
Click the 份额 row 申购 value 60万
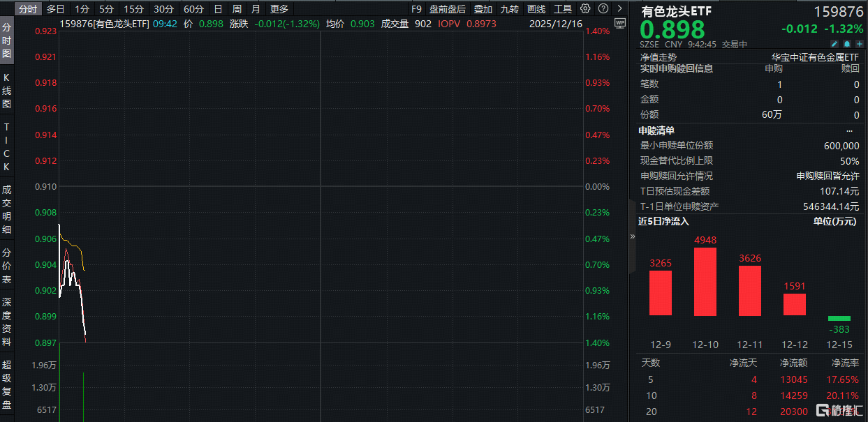772,114
